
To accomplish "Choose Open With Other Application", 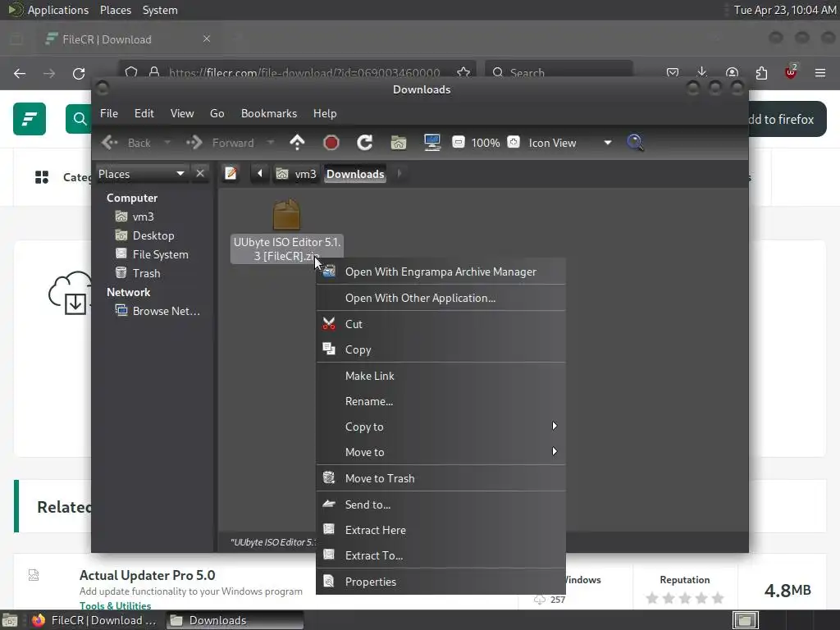I will coord(441,298).
